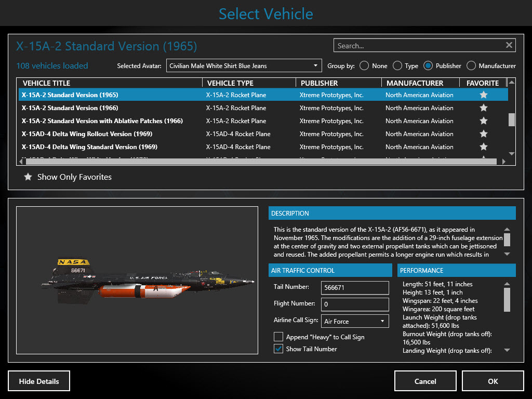532x399 pixels.
Task: Toggle favorite star for X-15A-2 with Ablative Patches row
Action: click(x=484, y=121)
